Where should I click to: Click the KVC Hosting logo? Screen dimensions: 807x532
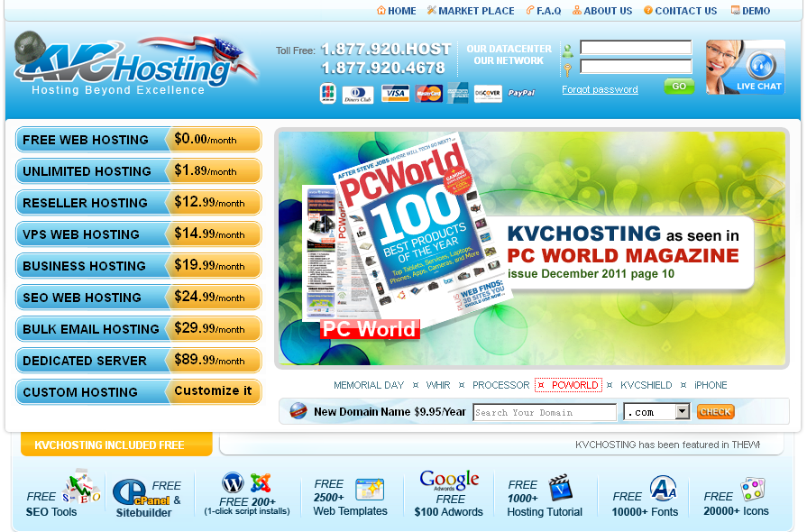point(136,64)
